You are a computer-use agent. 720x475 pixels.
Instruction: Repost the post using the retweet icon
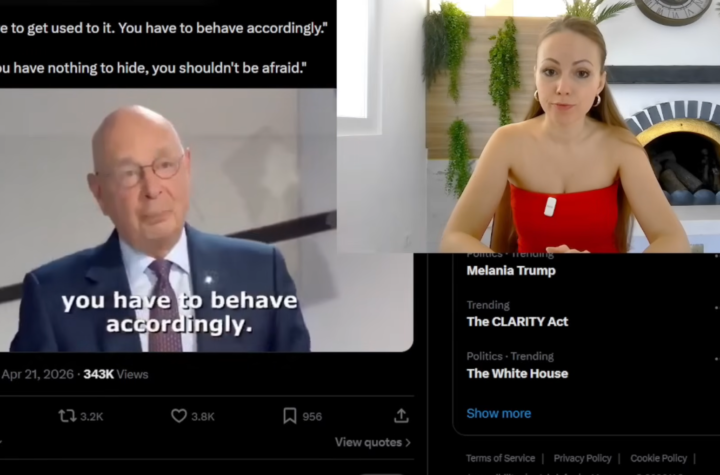[68, 415]
